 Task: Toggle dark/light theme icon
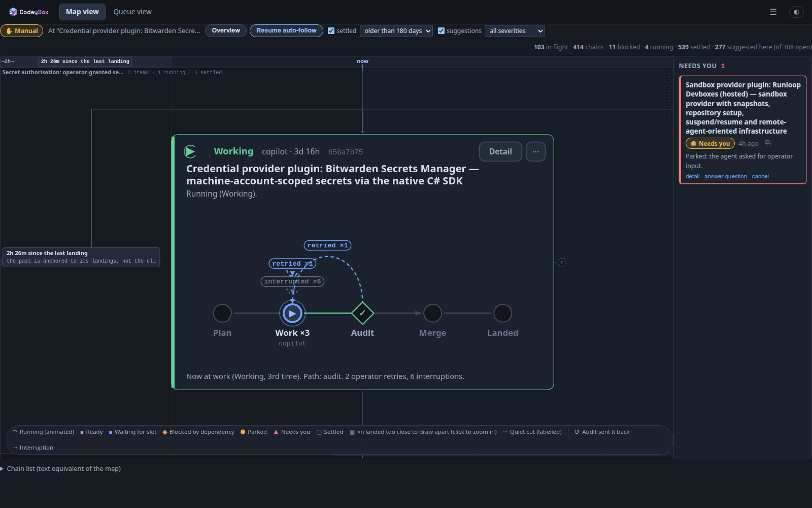click(796, 12)
